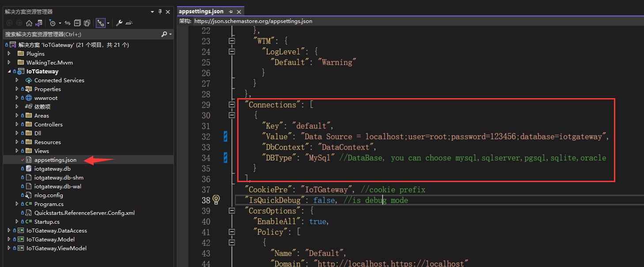Toggle the Show All Files icon
The width and height of the screenshot is (644, 267).
tap(87, 23)
